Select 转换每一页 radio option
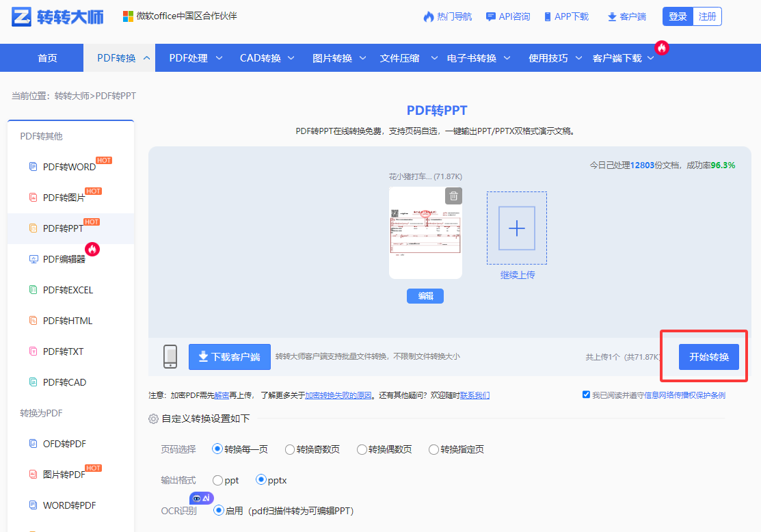Screen dimensions: 761x532 tap(217, 449)
